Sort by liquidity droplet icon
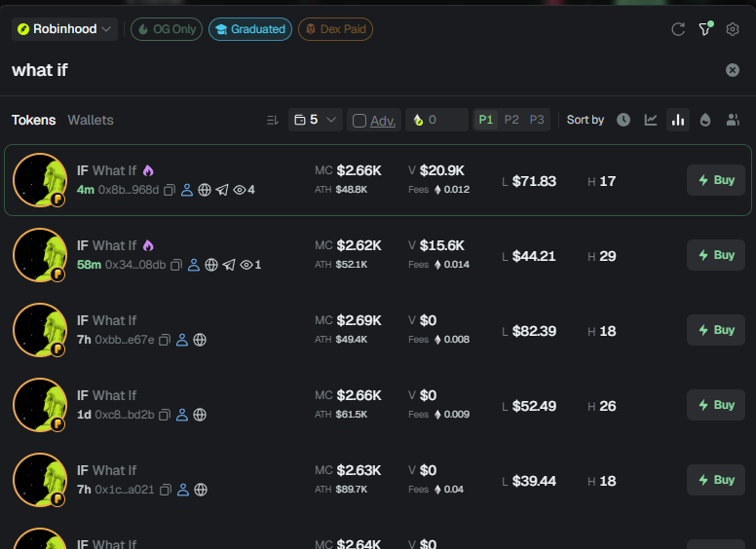The width and height of the screenshot is (756, 549). tap(705, 120)
